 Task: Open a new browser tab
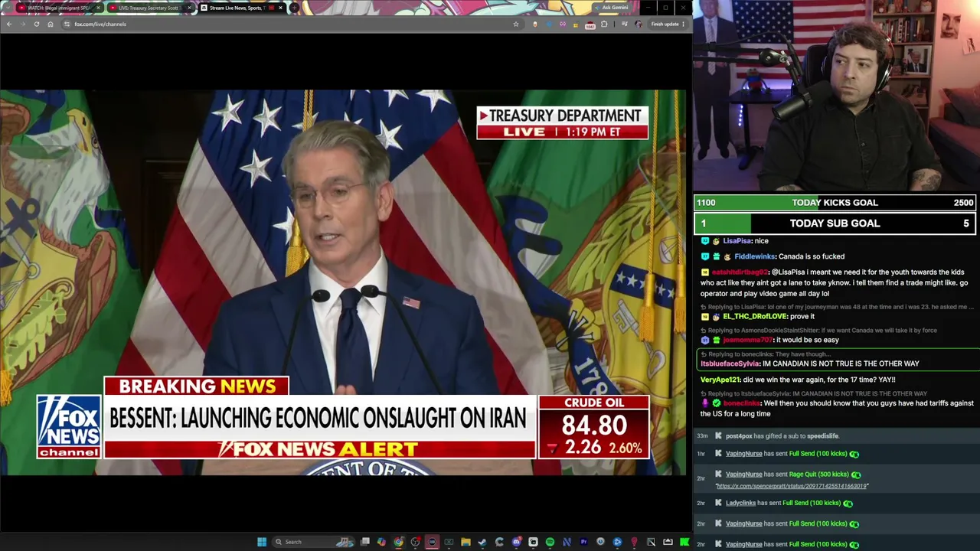tap(294, 8)
